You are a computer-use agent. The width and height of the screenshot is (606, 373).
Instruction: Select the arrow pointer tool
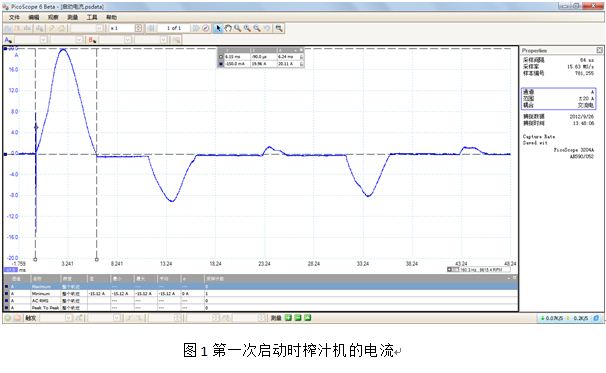click(x=218, y=28)
